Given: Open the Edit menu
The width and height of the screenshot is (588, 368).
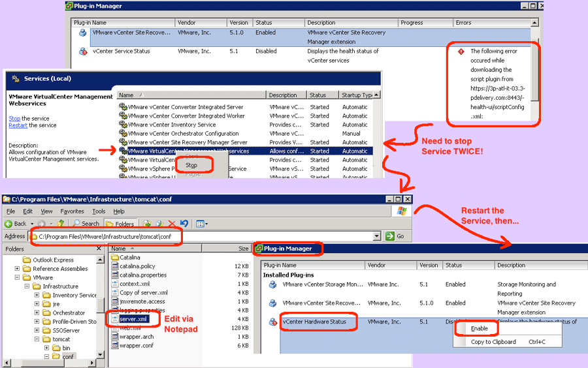Looking at the screenshot, I should [x=27, y=211].
